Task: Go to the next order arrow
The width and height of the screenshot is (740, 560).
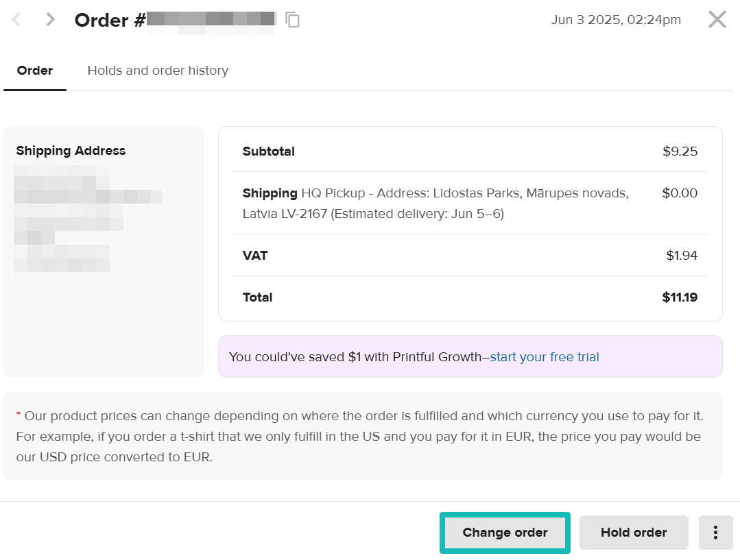Action: [x=50, y=20]
